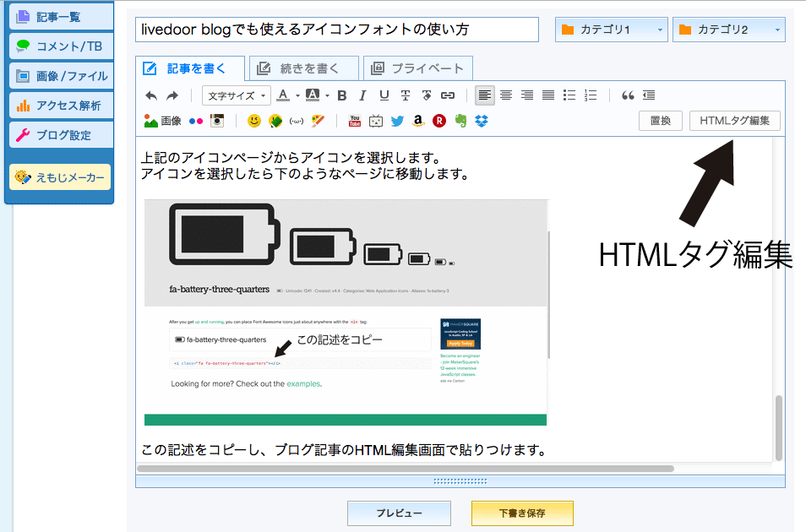Insert a bulleted list
This screenshot has width=806, height=532.
click(569, 95)
